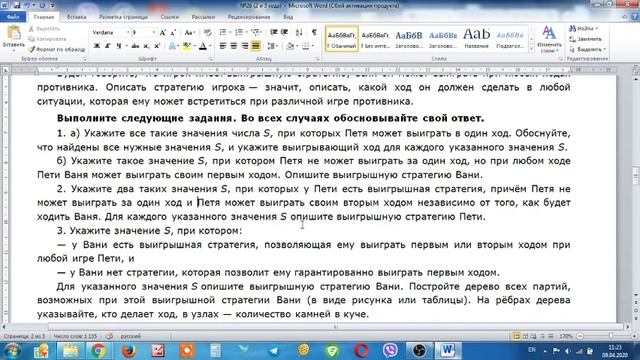Viewport: 640px width, 360px height.
Task: Open the Opera browser from taskbar
Action: pos(361,351)
